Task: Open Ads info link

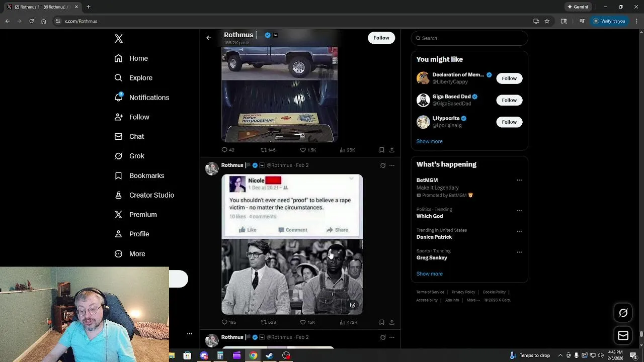Action: tap(452, 300)
